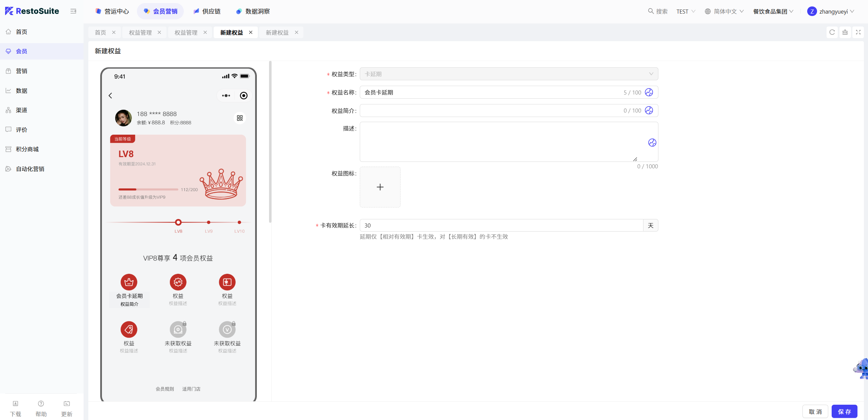Screen dimensions: 868x420
Task: Expand the TEST environment dropdown
Action: (686, 11)
